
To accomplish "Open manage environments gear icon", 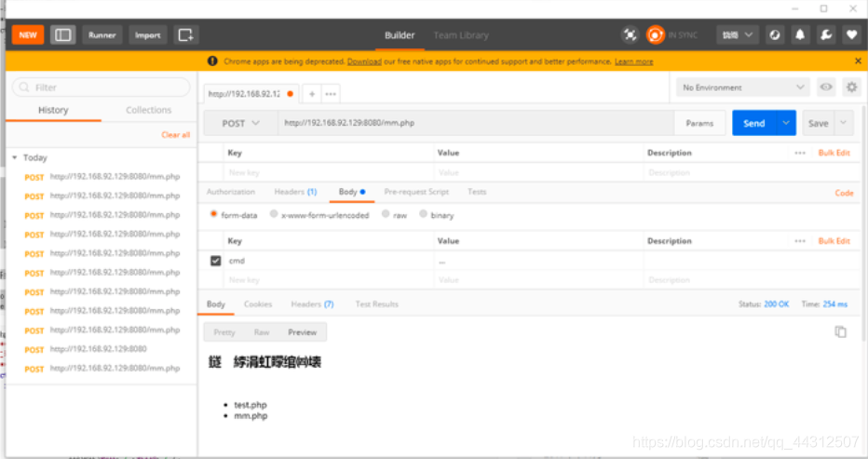I will pos(852,87).
